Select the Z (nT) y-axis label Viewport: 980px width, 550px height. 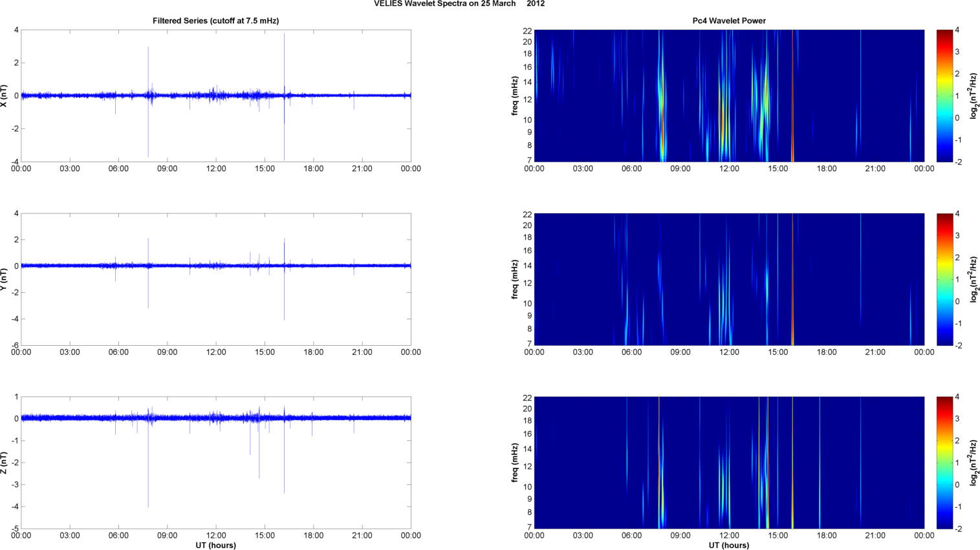(x=5, y=462)
